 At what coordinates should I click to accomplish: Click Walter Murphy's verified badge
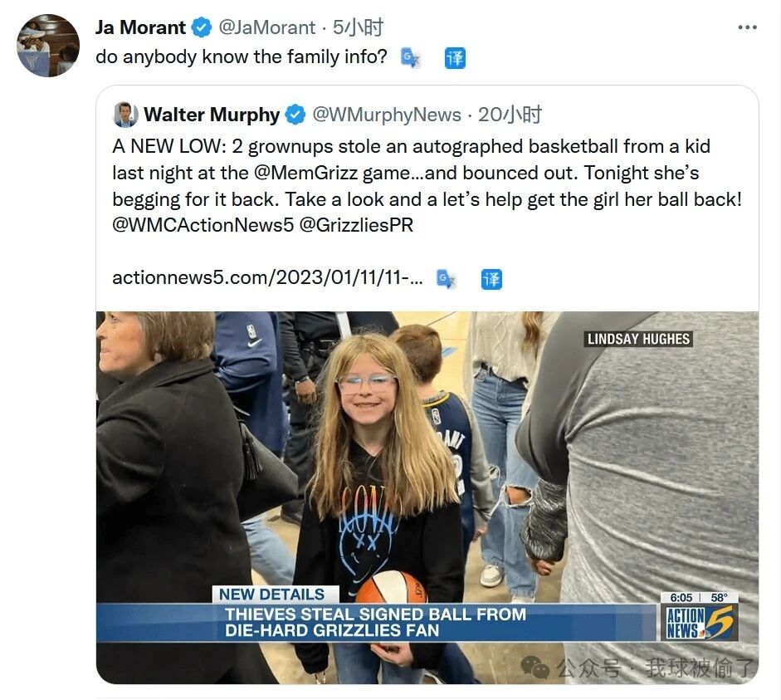(x=295, y=115)
